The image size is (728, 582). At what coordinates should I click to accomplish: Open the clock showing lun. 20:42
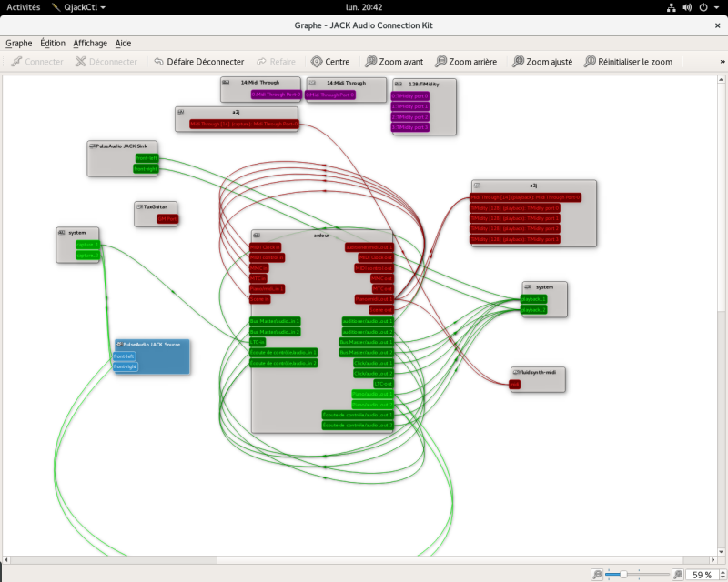pyautogui.click(x=364, y=7)
